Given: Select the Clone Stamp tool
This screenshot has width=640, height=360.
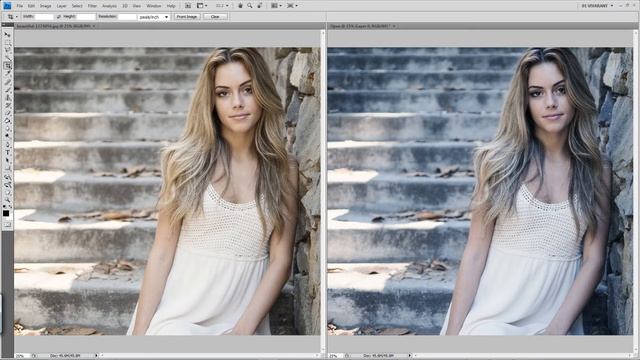Looking at the screenshot, I should coord(7,97).
